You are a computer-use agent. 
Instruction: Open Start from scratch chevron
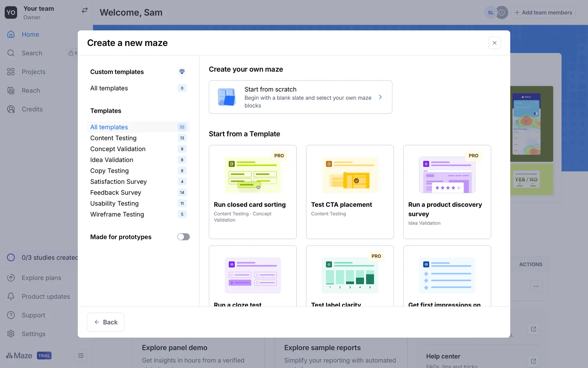coord(380,97)
